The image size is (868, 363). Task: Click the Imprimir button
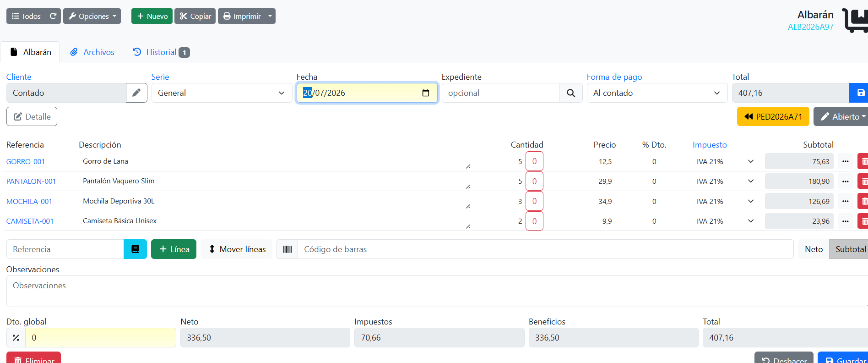(x=242, y=16)
